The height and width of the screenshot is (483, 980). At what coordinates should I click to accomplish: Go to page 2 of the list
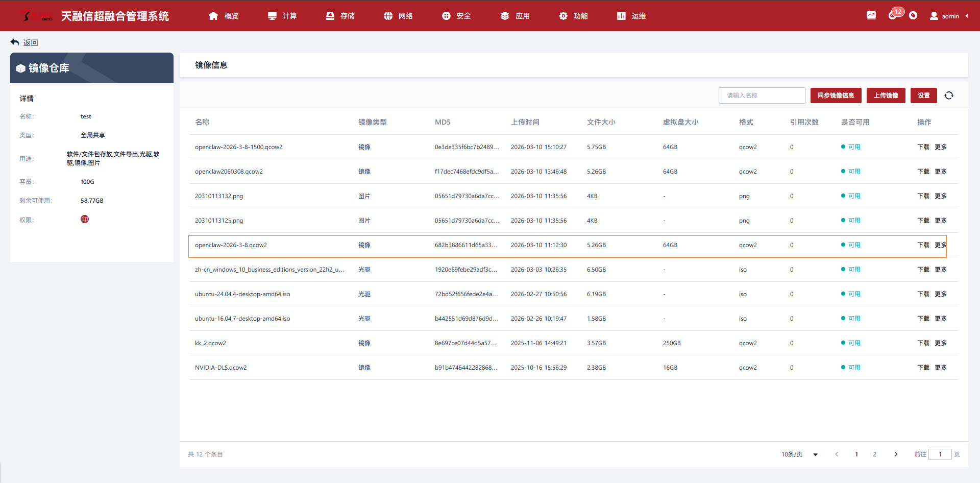click(x=874, y=454)
